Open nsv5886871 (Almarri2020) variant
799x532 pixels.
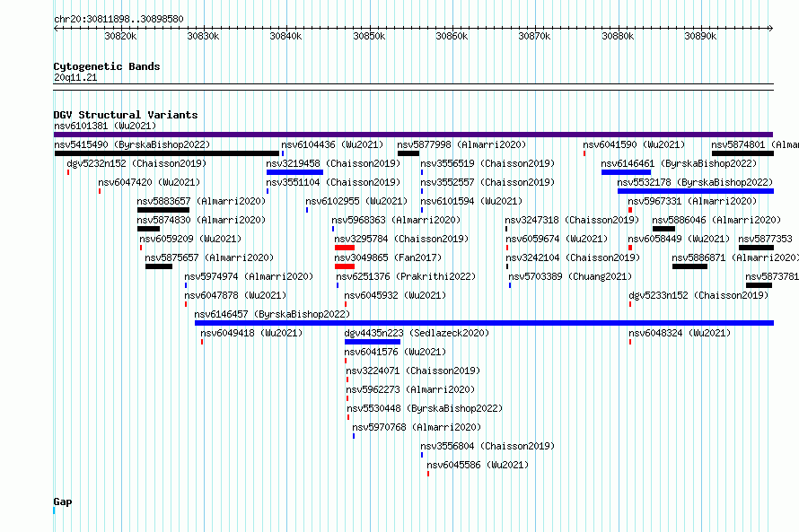tap(735, 257)
